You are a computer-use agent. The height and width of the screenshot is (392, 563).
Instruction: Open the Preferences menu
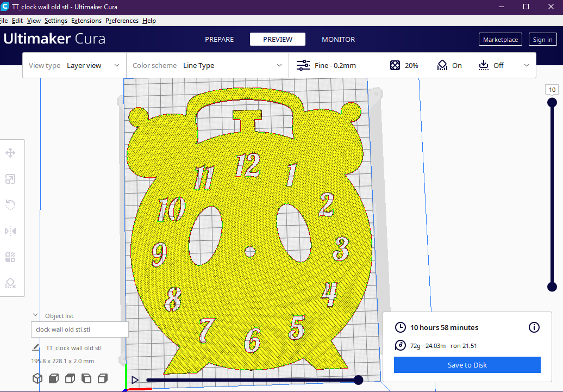(x=122, y=21)
